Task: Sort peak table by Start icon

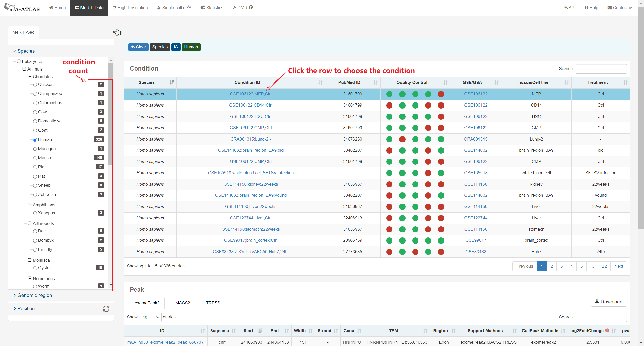Action: click(x=260, y=331)
